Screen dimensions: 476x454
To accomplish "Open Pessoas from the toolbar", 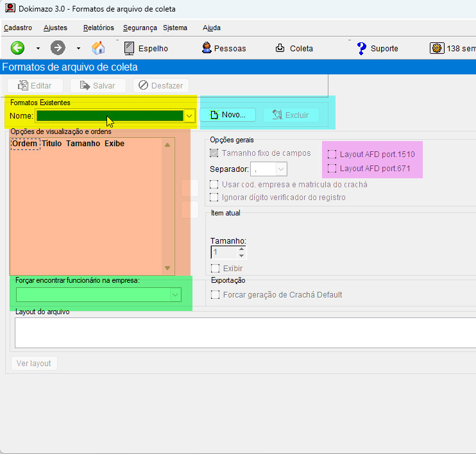I will coord(207,48).
